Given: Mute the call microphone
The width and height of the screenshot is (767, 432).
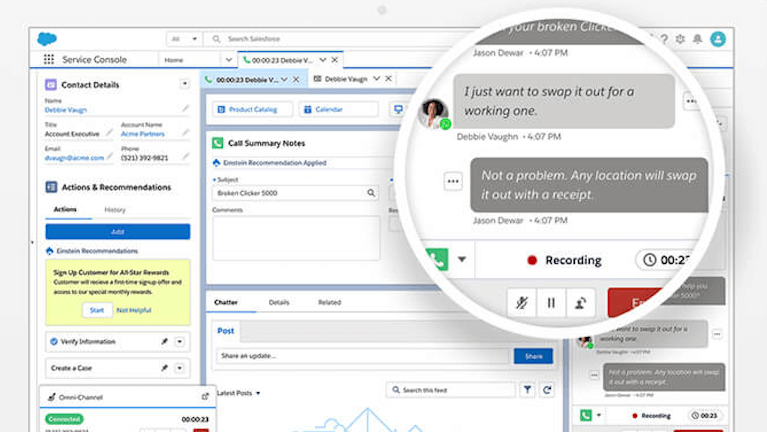Looking at the screenshot, I should click(521, 303).
